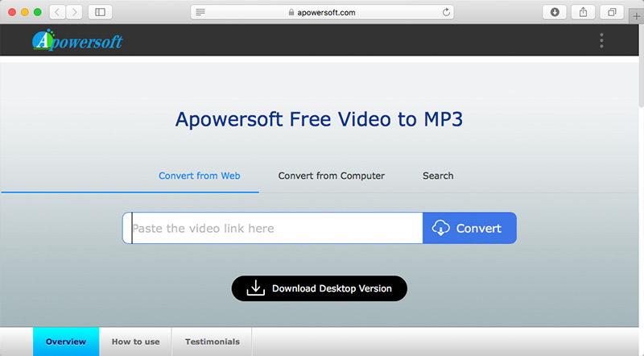644x356 pixels.
Task: Click the Apowersoft logo
Action: tap(77, 40)
